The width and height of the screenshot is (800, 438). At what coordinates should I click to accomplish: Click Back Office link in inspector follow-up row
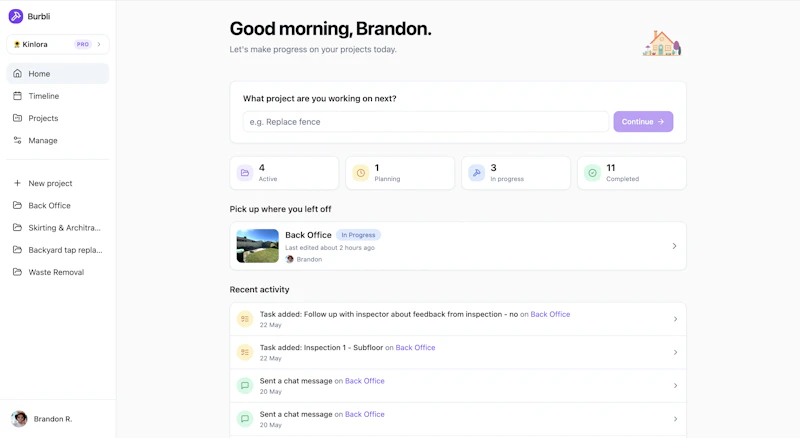pos(550,314)
